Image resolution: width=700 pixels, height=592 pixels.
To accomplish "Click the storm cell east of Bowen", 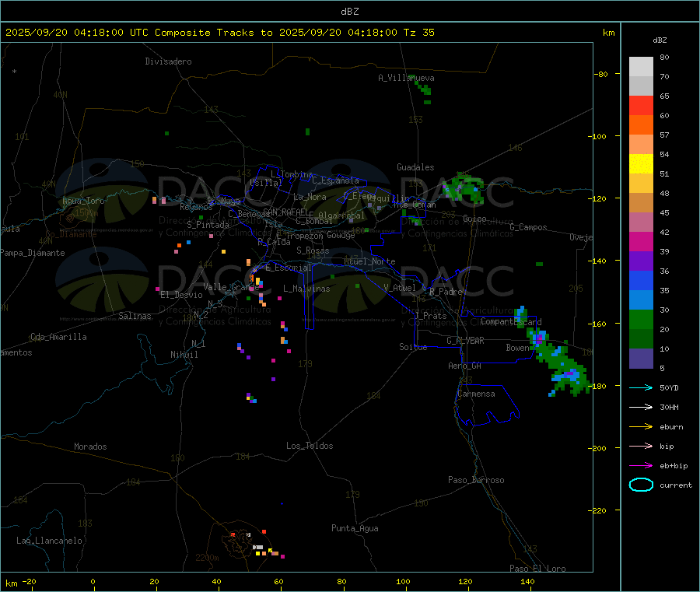I will pyautogui.click(x=557, y=361).
